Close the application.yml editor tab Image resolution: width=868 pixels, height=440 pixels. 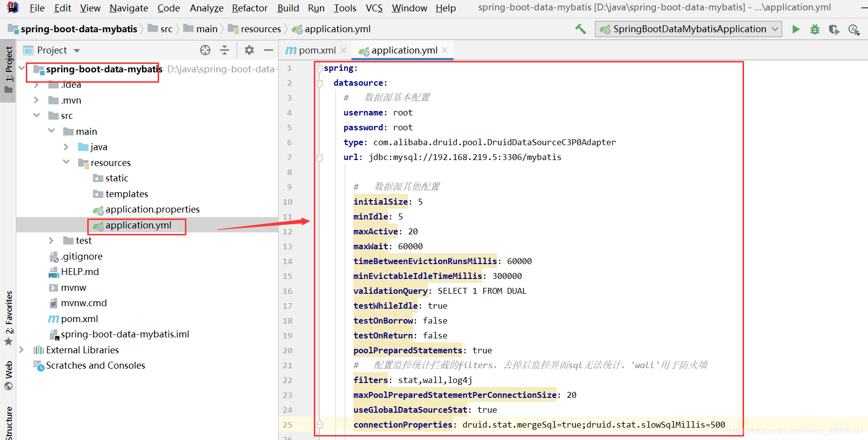tap(445, 50)
